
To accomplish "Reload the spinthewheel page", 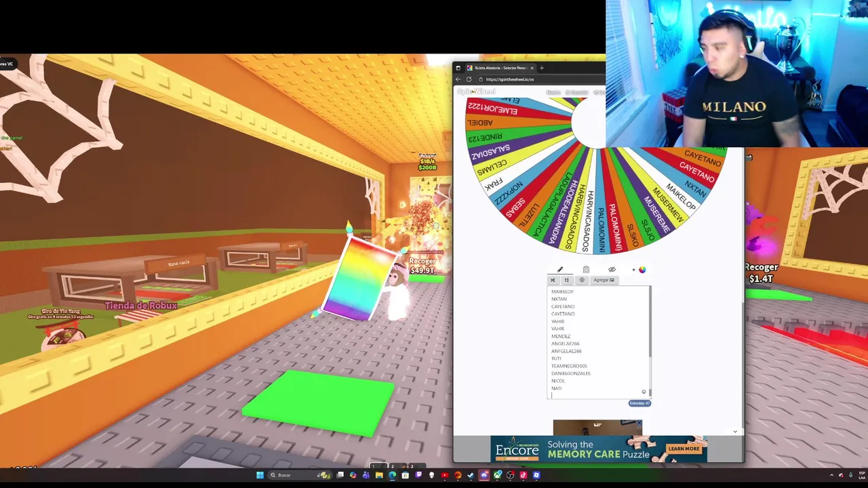I will point(469,79).
